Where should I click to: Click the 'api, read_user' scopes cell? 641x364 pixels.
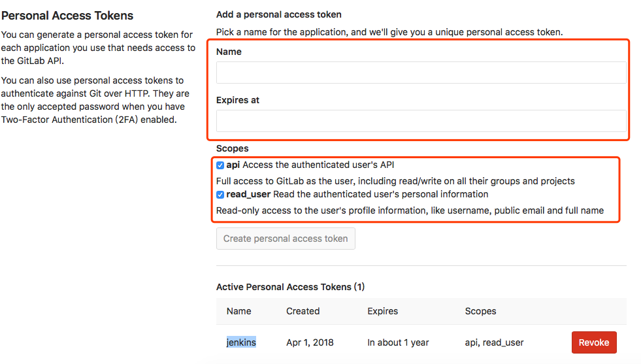coord(494,342)
